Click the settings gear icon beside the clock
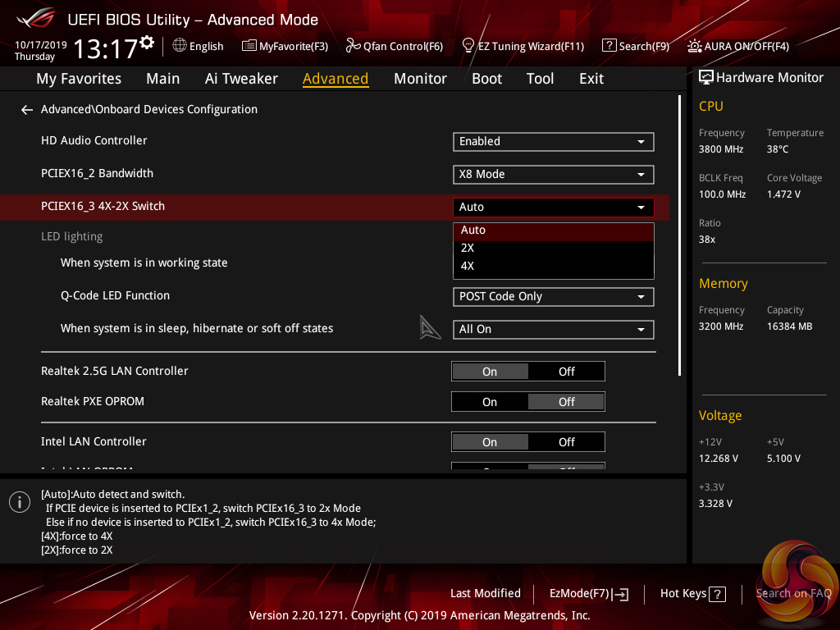The width and height of the screenshot is (840, 630). [x=147, y=42]
